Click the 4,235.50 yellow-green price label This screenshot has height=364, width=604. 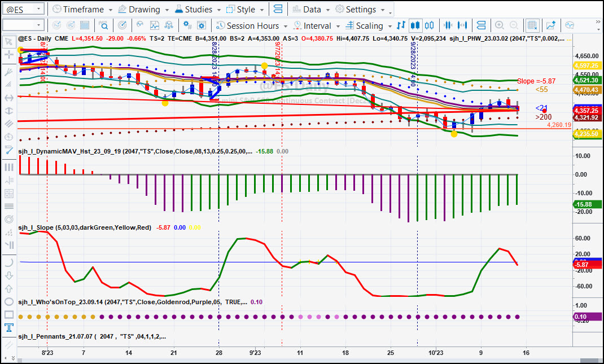[587, 134]
